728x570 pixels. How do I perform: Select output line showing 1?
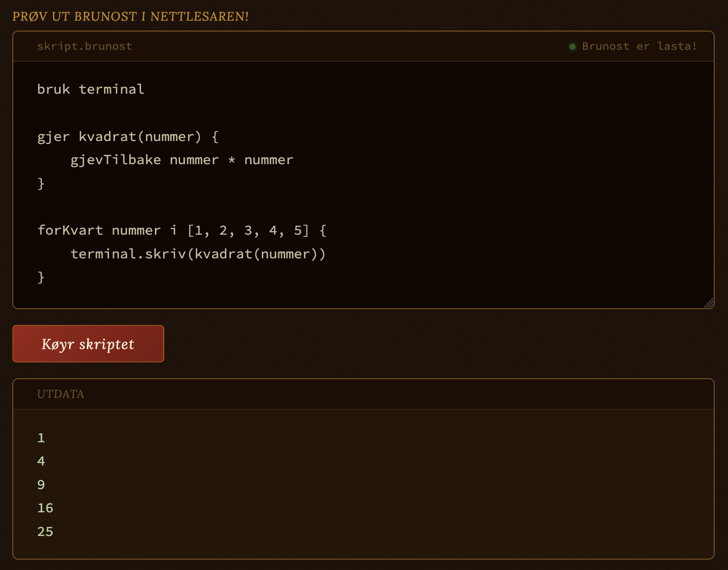(x=41, y=438)
